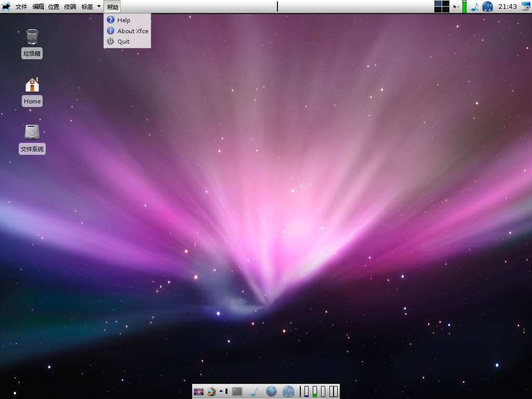Select About Xfce in the menu
The image size is (532, 399).
(127, 31)
